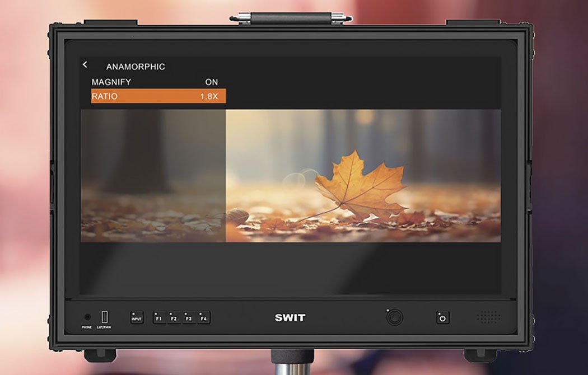Push the round joystick menu knob
The width and height of the screenshot is (588, 375).
coord(394,317)
